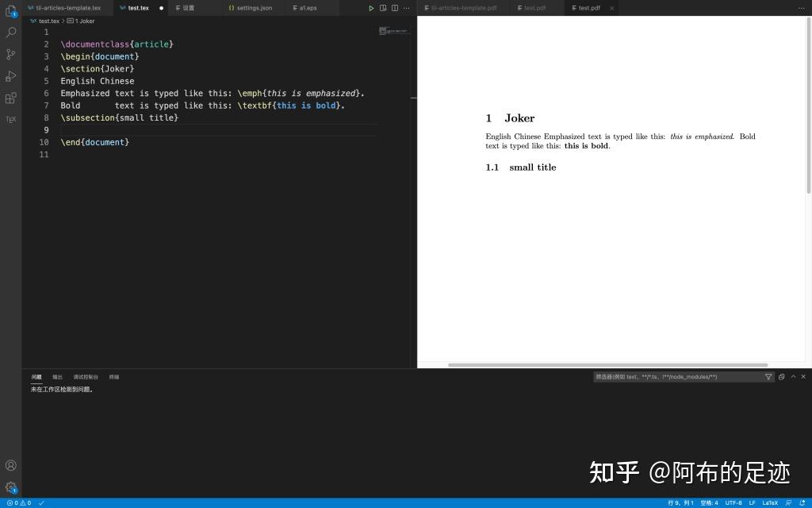Switch to the 终端 terminal tab

click(x=113, y=376)
